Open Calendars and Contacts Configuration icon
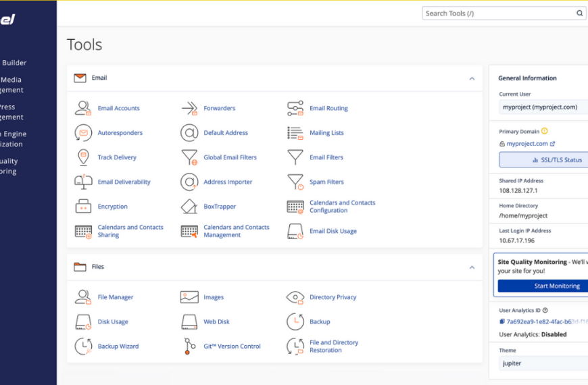588x385 pixels. click(x=295, y=207)
